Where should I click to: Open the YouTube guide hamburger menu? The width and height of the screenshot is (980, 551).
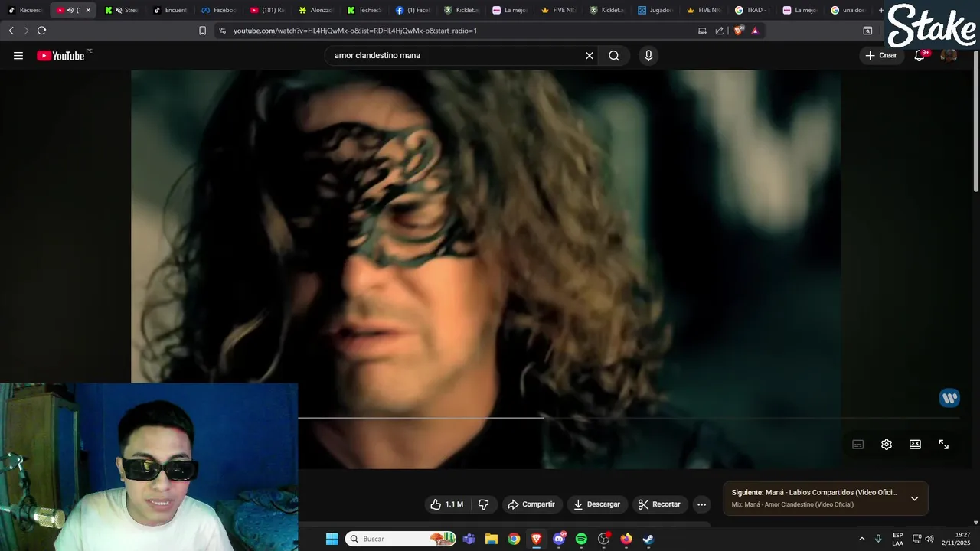tap(18, 55)
